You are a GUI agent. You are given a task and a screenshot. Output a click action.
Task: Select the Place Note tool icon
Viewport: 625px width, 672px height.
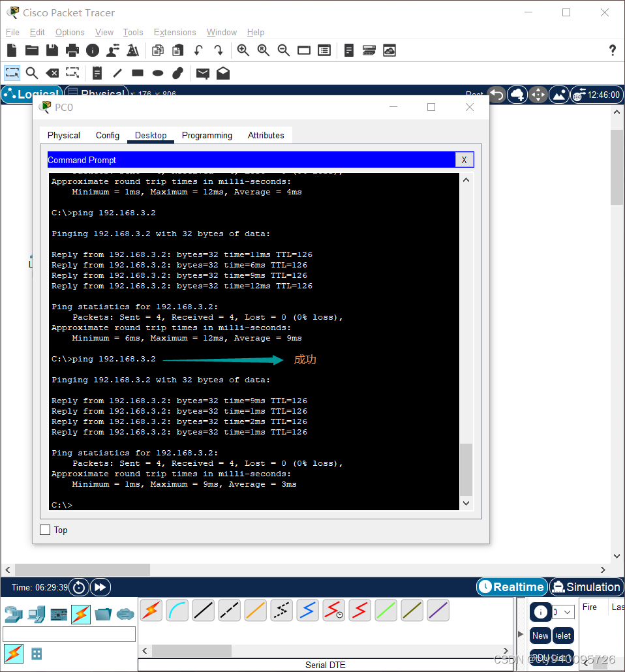pyautogui.click(x=97, y=73)
